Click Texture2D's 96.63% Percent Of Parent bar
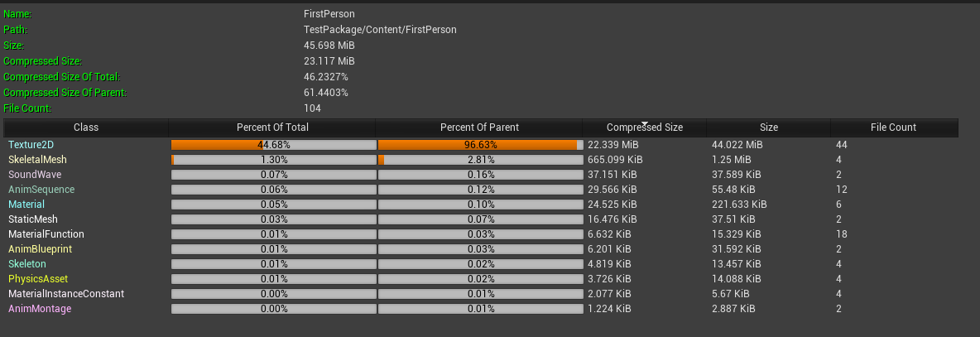Viewport: 980px width, 337px height. tap(480, 145)
